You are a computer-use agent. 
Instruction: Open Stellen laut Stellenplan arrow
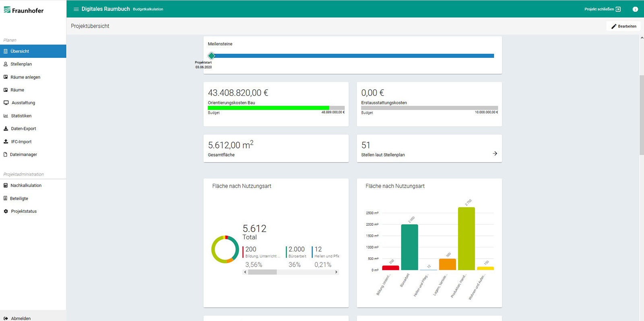tap(495, 154)
